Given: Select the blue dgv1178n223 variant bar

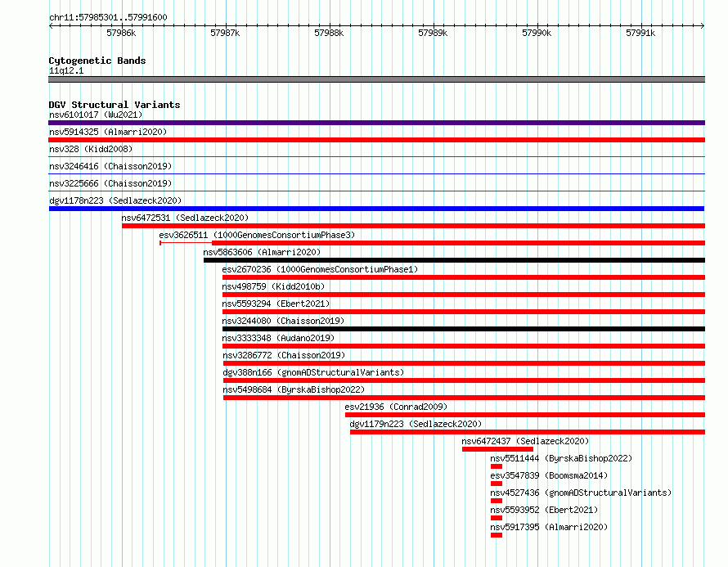Looking at the screenshot, I should (376, 209).
